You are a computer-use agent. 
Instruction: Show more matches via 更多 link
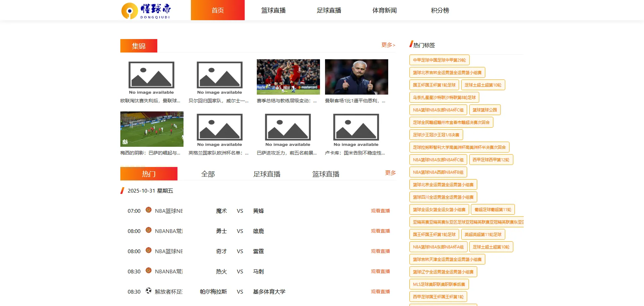tap(390, 173)
